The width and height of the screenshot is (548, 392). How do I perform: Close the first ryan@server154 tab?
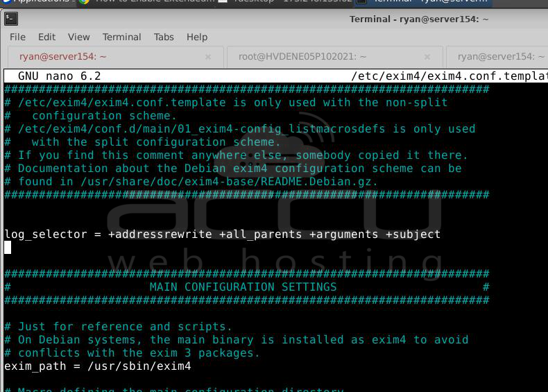click(208, 57)
